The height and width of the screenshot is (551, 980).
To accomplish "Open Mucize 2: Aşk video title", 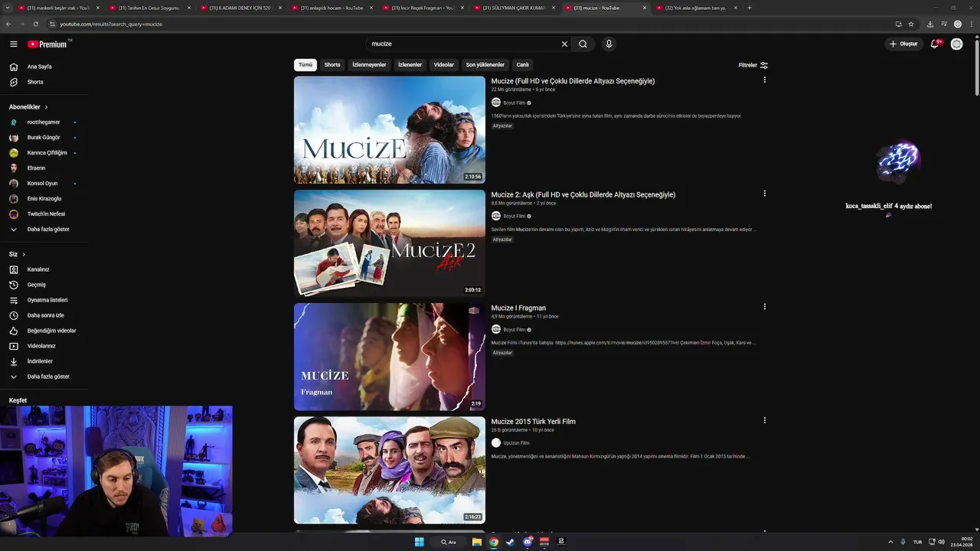I will tap(583, 194).
